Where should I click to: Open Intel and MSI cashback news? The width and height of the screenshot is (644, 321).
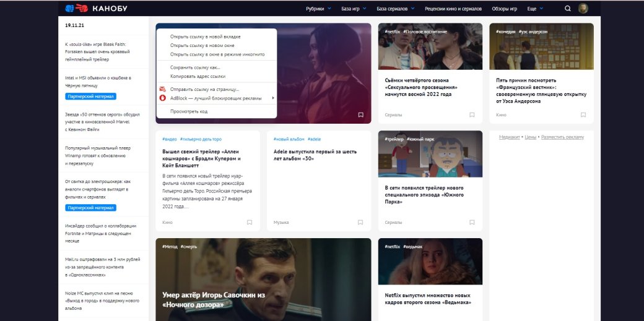(98, 82)
